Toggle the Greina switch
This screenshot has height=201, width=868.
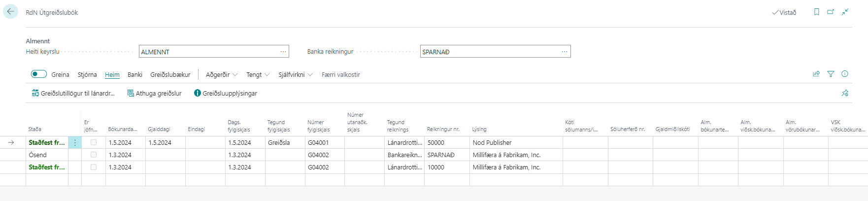[x=39, y=74]
